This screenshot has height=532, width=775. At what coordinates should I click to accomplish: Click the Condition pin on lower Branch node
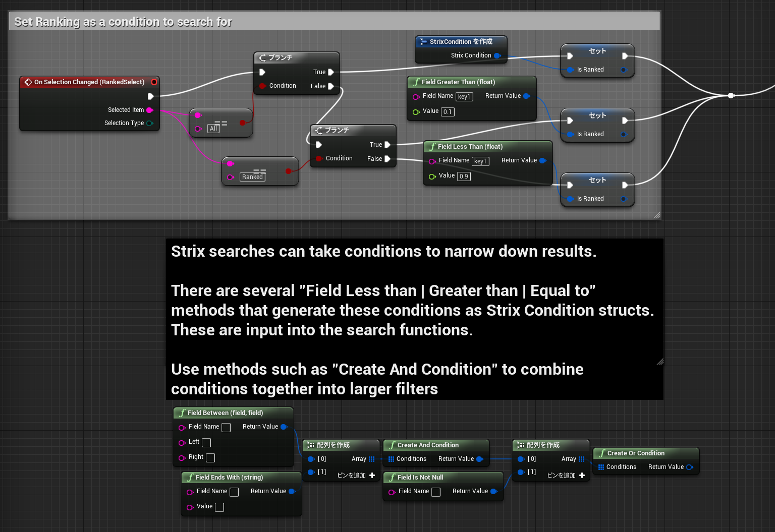click(319, 158)
